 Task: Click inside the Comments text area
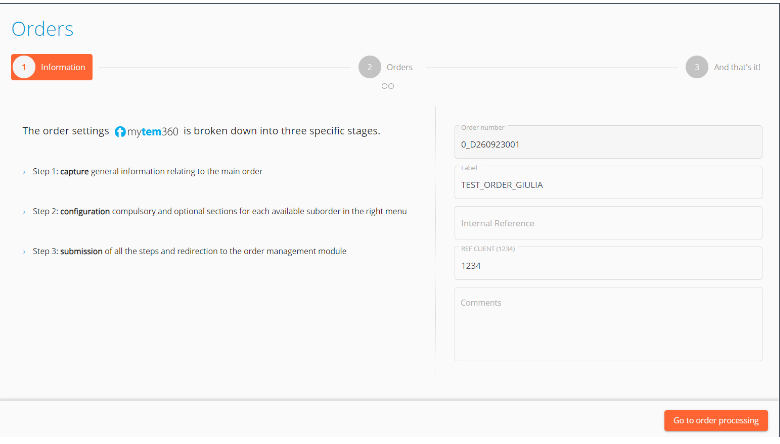point(608,325)
